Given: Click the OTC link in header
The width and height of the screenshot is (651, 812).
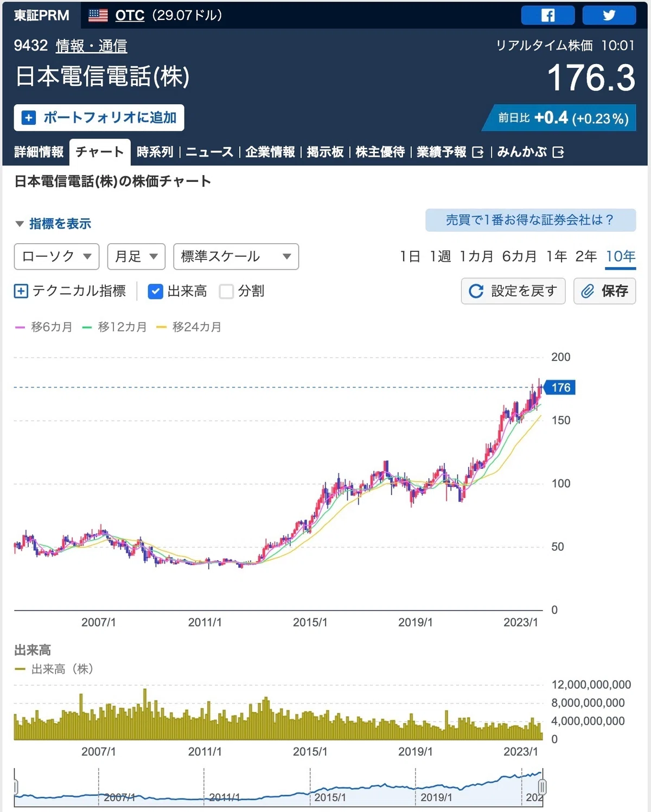Looking at the screenshot, I should (130, 15).
